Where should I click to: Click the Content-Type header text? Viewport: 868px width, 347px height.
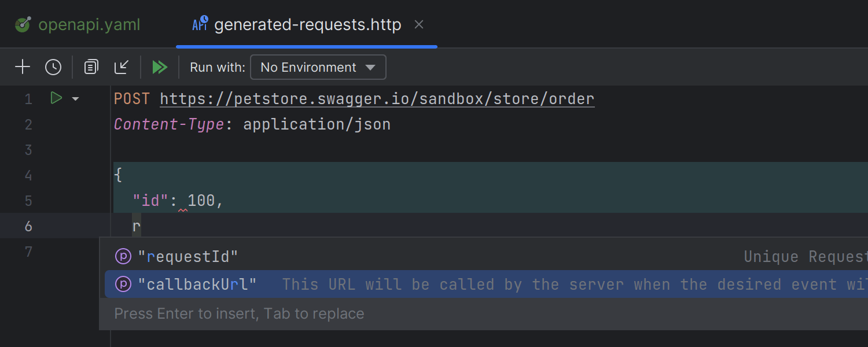(x=168, y=124)
